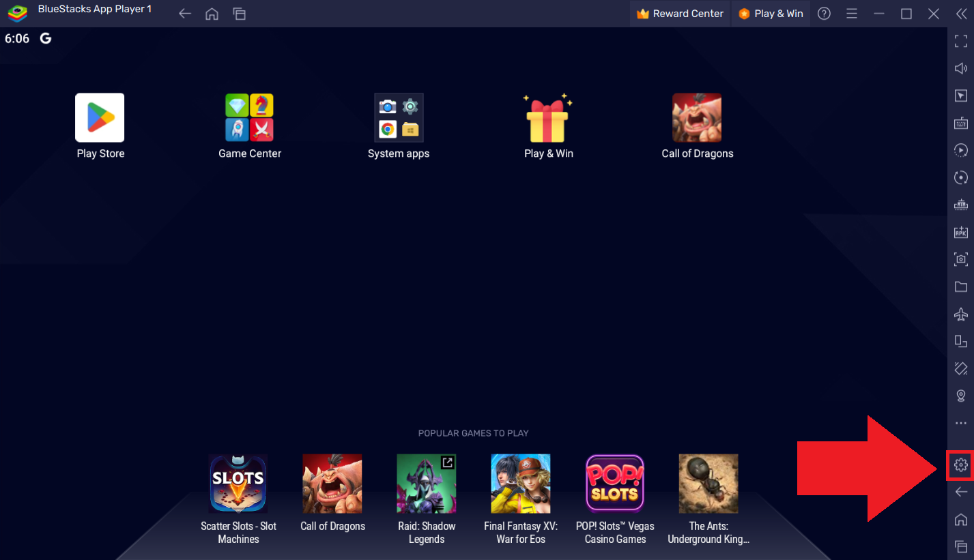Click the Install APK icon
This screenshot has width=974, height=560.
coord(961,232)
